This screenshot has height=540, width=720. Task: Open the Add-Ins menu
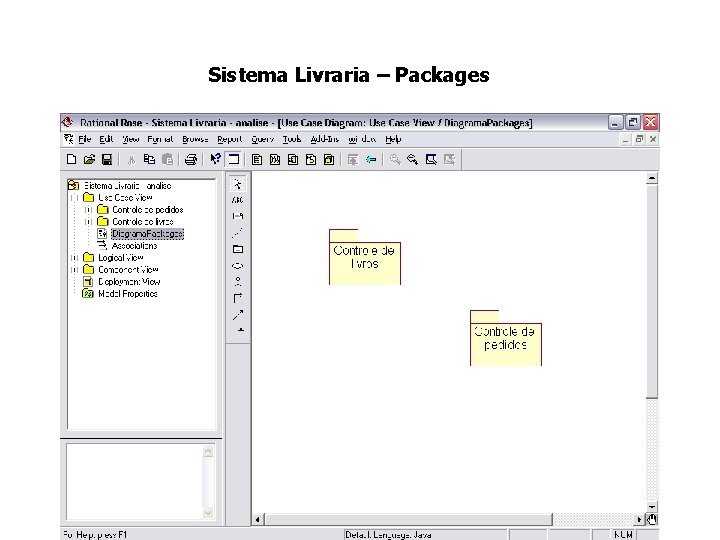[x=325, y=139]
